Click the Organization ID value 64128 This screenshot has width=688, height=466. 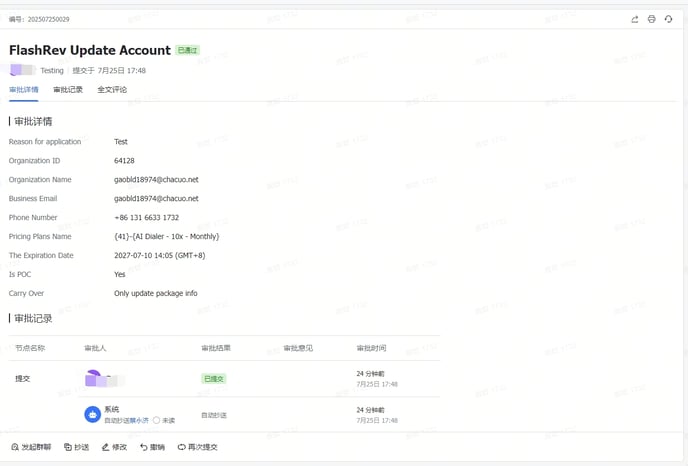[x=124, y=161]
